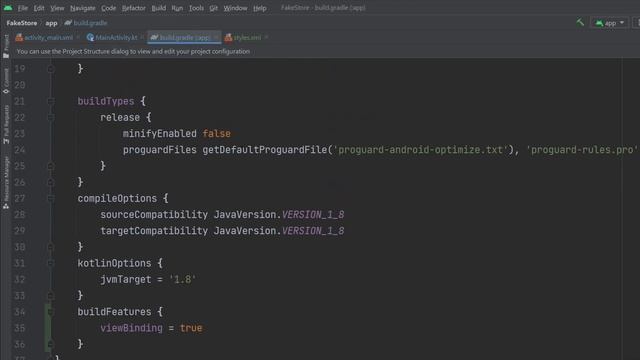This screenshot has height=360, width=640.
Task: Open the Edit menu
Action: tap(39, 8)
